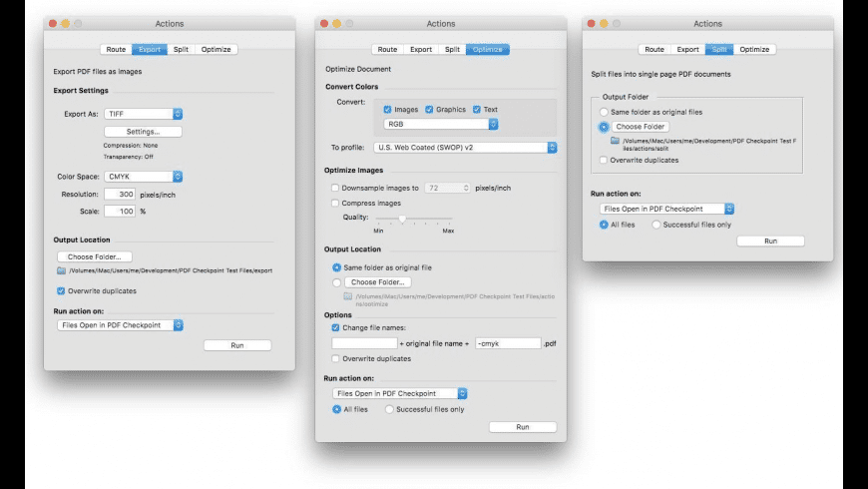
Task: Select highlighted Optimize tab in middle window
Action: click(x=487, y=49)
